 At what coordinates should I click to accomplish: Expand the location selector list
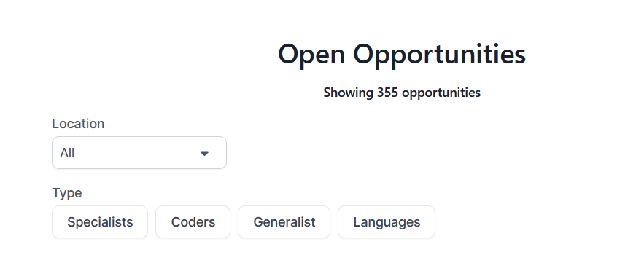pos(139,153)
